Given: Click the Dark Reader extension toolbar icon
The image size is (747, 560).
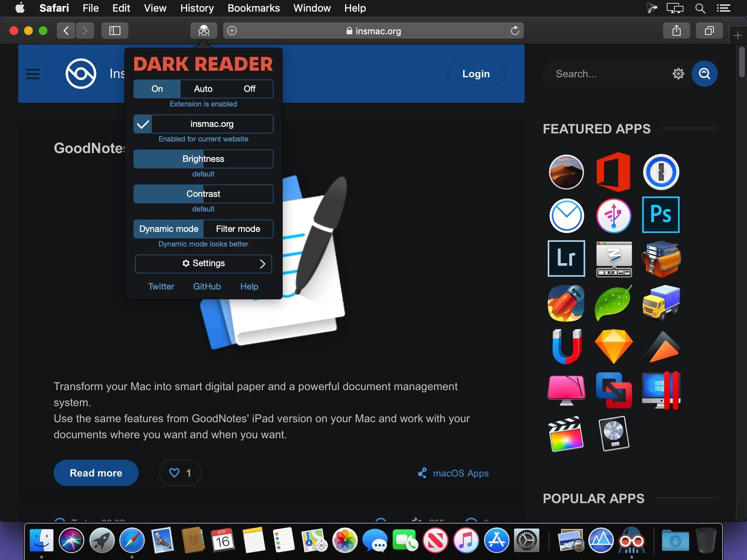Looking at the screenshot, I should (x=204, y=31).
